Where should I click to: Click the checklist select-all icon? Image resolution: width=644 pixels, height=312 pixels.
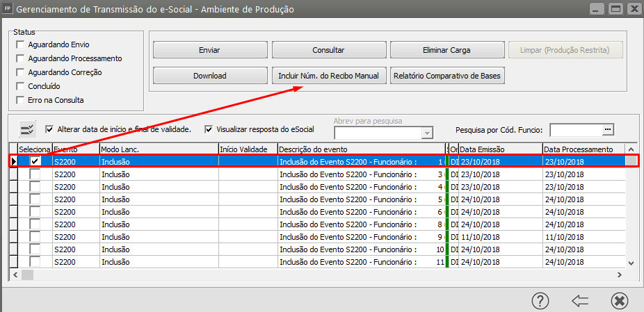click(27, 129)
